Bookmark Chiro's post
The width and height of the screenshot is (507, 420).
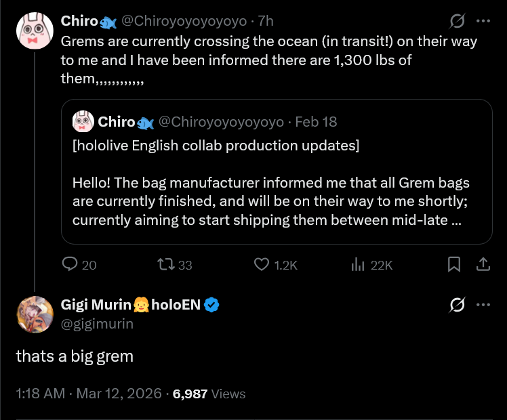tap(454, 264)
